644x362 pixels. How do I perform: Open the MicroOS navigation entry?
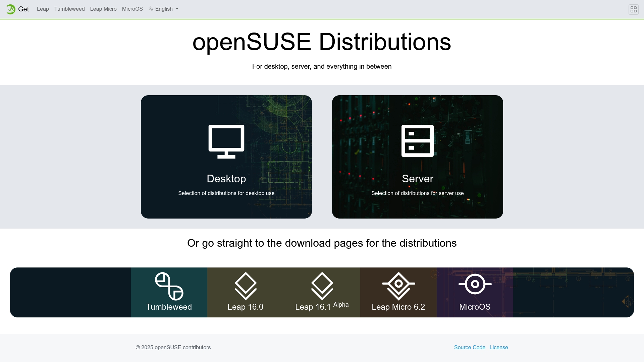click(x=132, y=9)
